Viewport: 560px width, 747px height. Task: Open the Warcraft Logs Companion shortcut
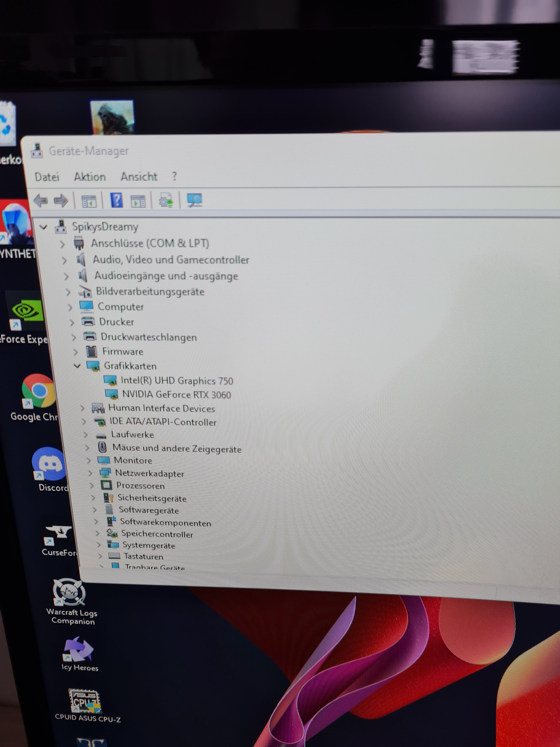70,593
